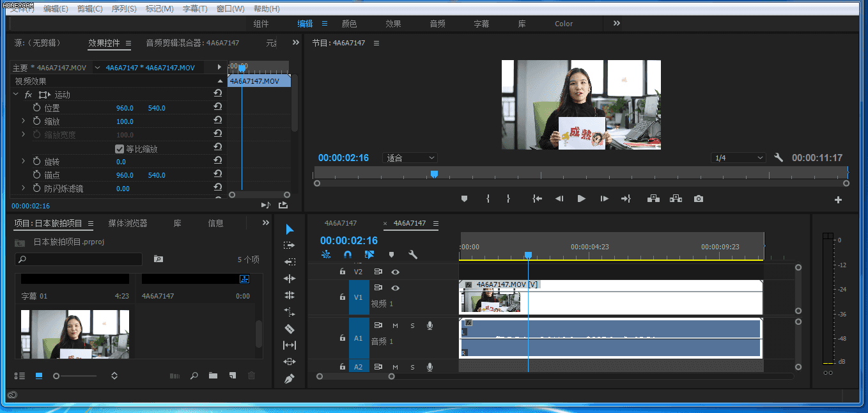868x413 pixels.
Task: Open the 1/4 playback resolution dropdown
Action: click(738, 158)
